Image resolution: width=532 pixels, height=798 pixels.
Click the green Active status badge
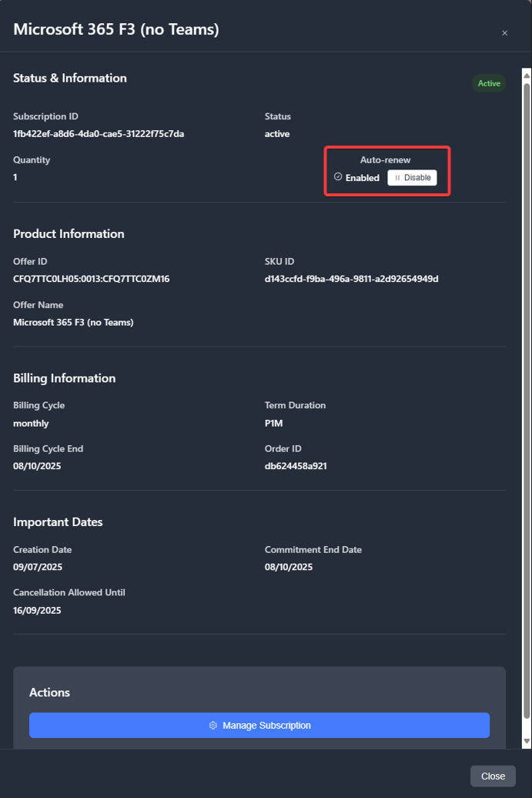489,83
